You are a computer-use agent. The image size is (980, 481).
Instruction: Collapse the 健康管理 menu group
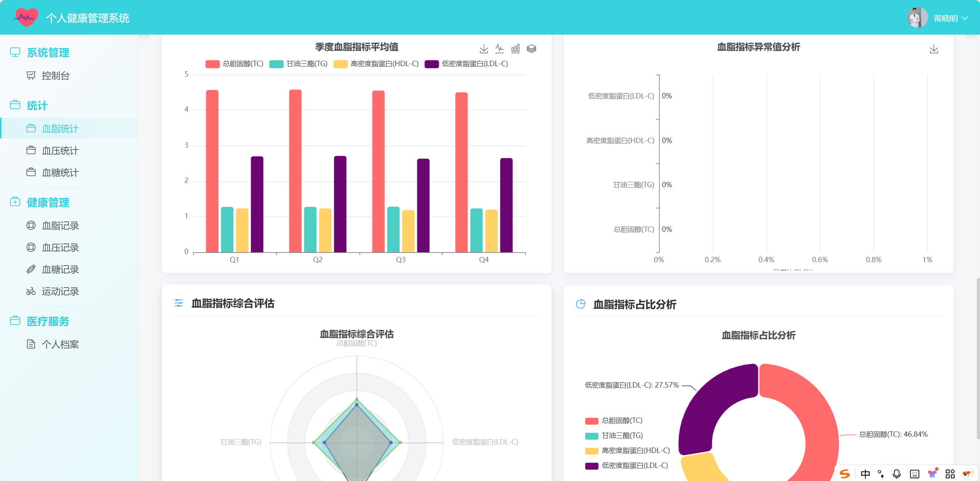click(48, 202)
